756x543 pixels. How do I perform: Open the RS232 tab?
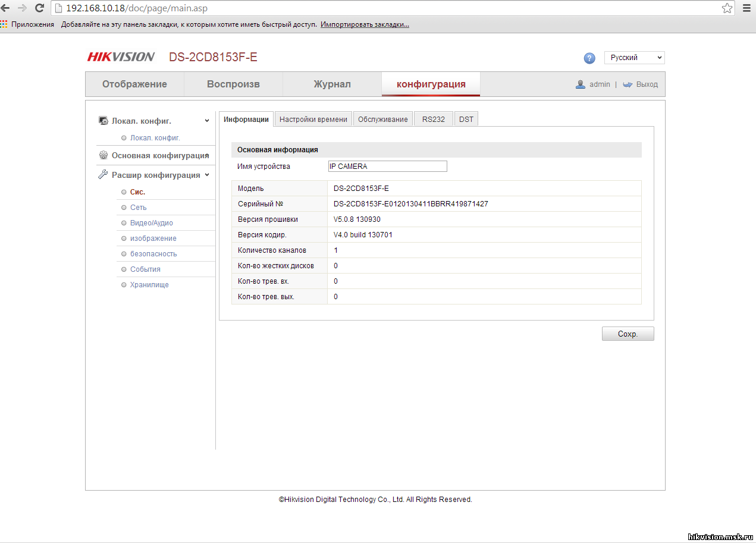click(x=434, y=119)
